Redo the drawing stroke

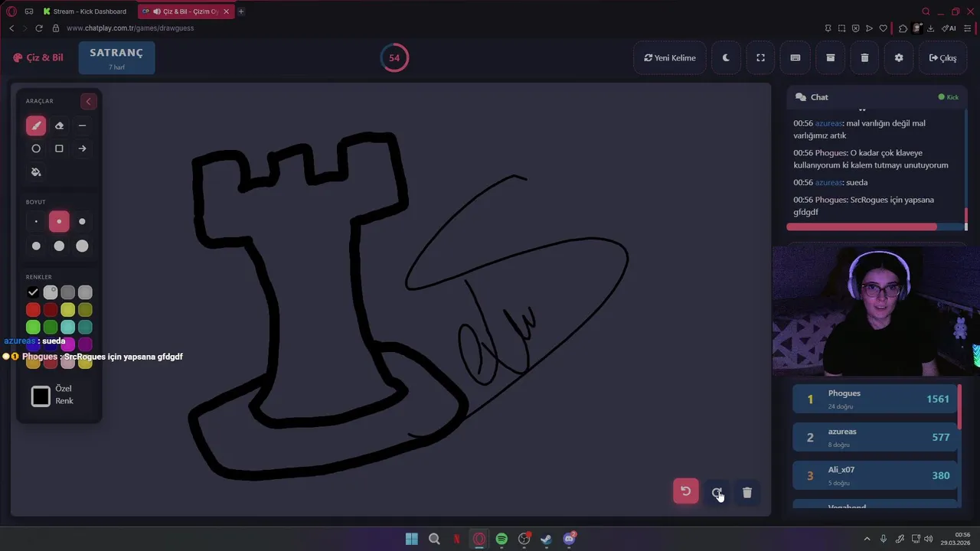[x=717, y=492]
